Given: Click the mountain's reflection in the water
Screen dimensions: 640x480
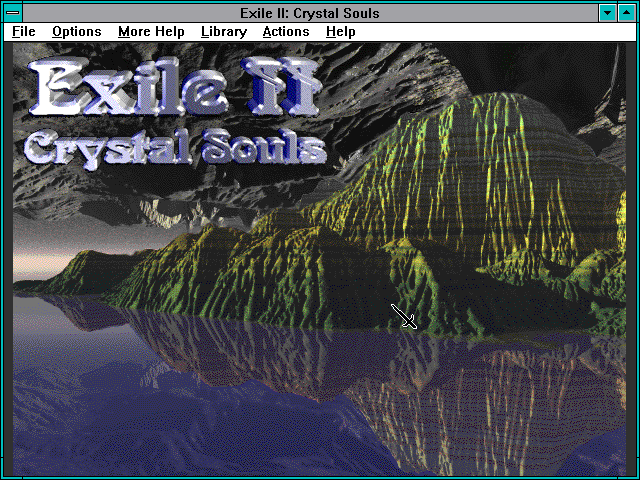Looking at the screenshot, I should [450, 390].
